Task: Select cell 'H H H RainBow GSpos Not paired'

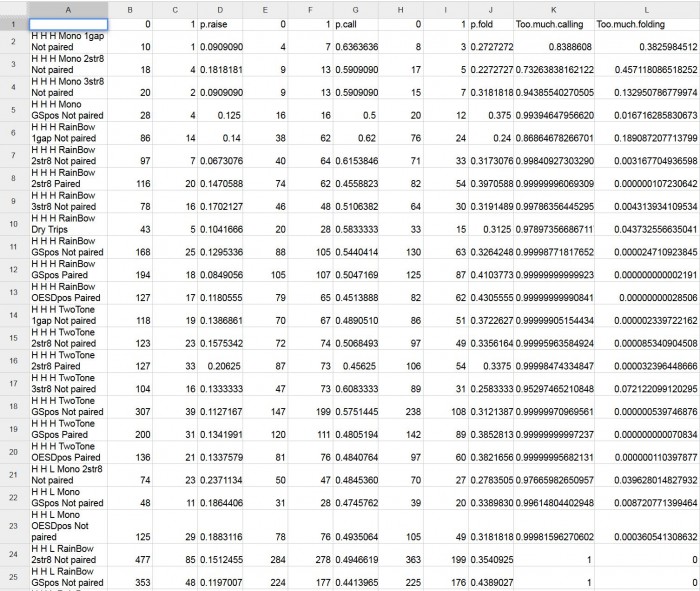Action: pyautogui.click(x=68, y=247)
